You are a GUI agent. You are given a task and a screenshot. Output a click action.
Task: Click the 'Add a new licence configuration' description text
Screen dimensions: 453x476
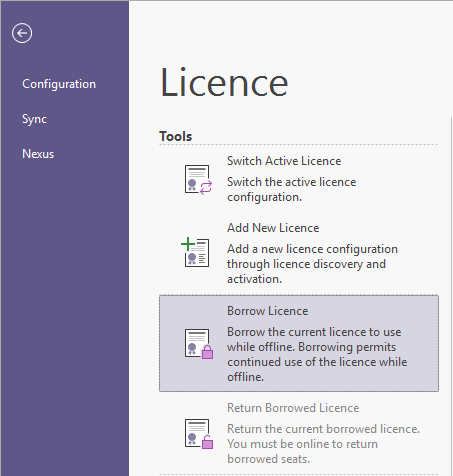point(312,264)
